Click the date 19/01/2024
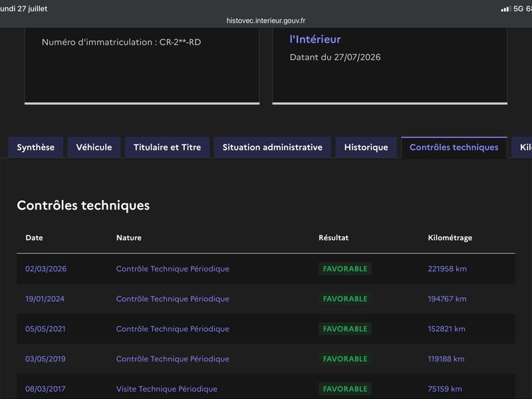Viewport: 532px width, 399px height. point(45,299)
